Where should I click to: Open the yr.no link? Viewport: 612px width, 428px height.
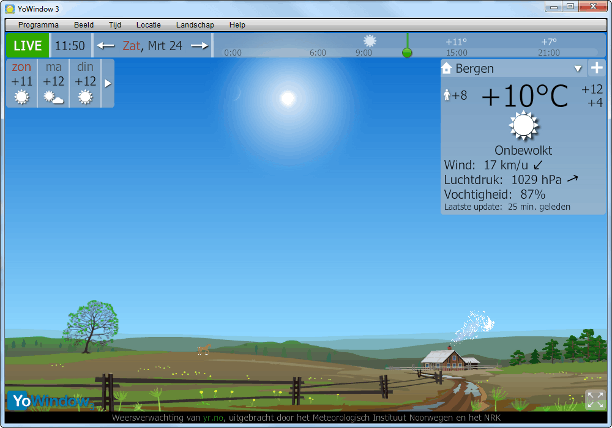click(x=211, y=417)
